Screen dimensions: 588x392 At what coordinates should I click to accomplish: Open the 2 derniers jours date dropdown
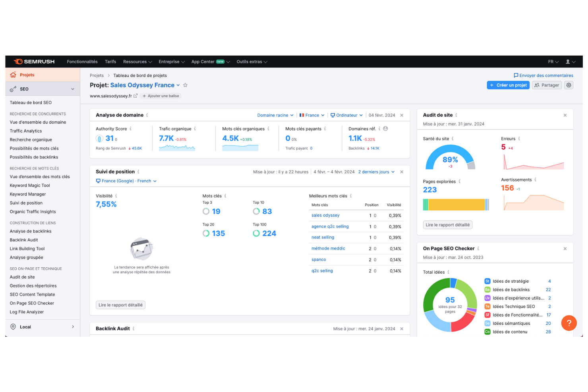(375, 172)
